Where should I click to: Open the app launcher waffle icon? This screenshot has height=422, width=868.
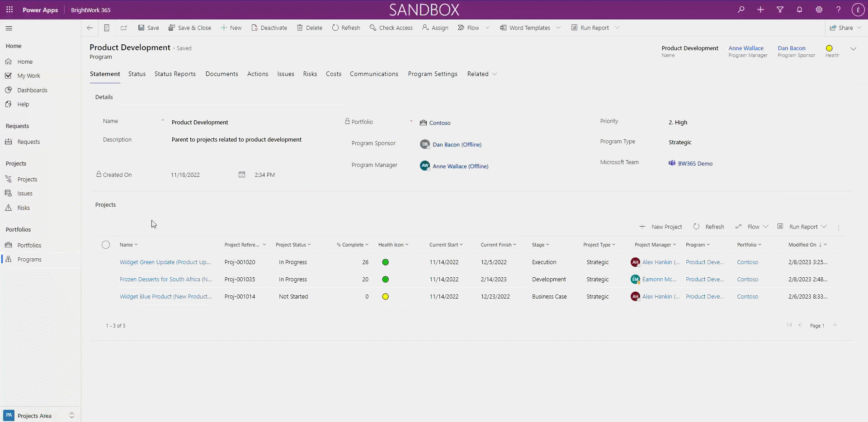tap(9, 9)
